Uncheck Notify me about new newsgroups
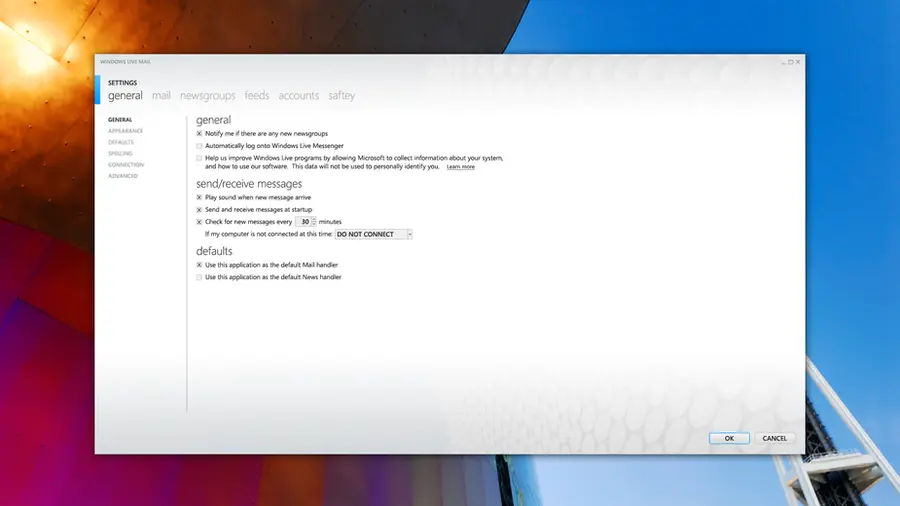 tap(199, 134)
